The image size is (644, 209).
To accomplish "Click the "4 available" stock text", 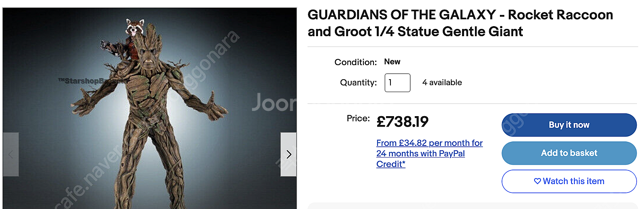I will [x=442, y=83].
